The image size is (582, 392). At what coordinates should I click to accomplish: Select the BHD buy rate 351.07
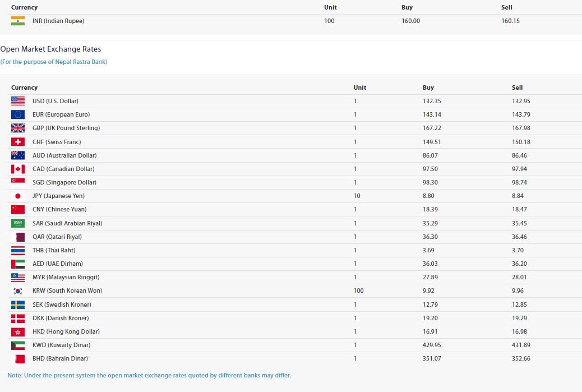(x=432, y=358)
